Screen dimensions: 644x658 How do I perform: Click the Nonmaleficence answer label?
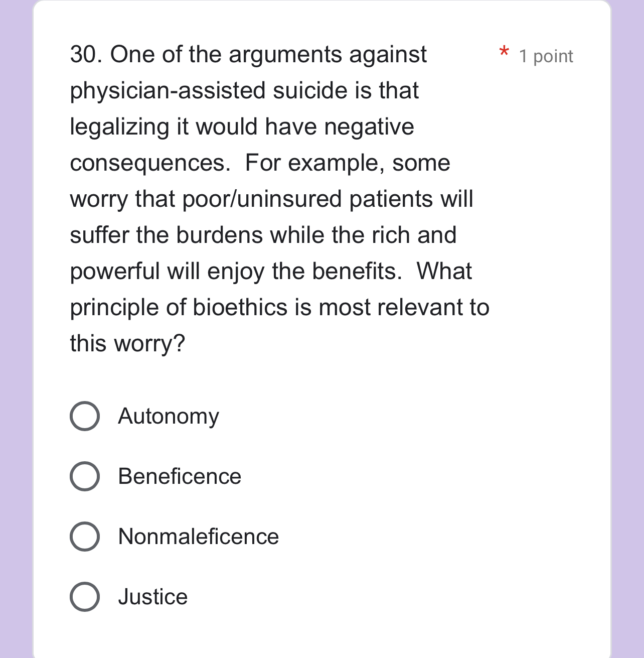click(198, 537)
